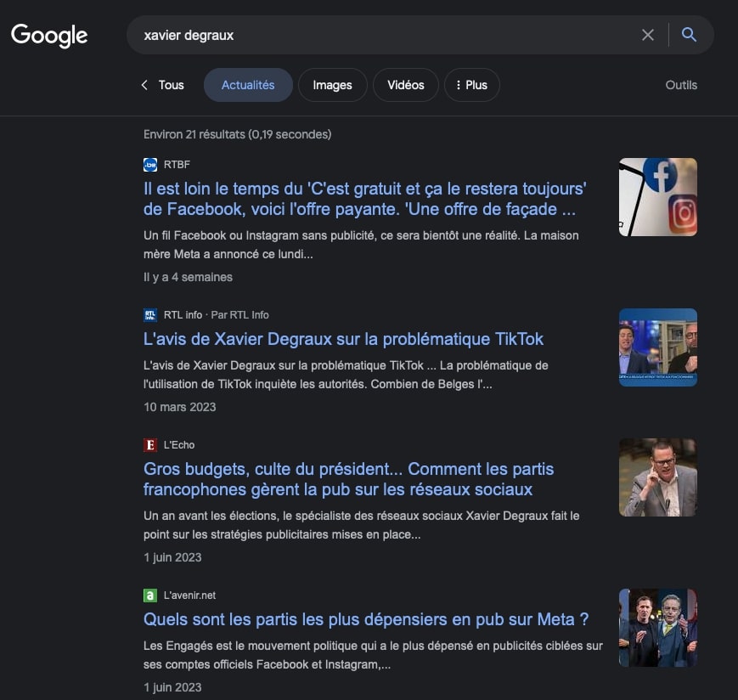Click the L'Echo source favicon

pos(150,445)
